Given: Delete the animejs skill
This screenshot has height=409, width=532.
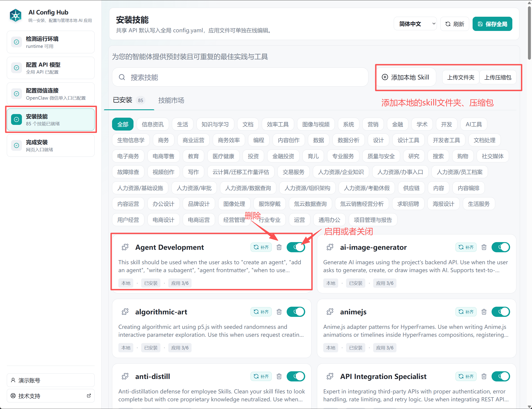Looking at the screenshot, I should tap(484, 312).
